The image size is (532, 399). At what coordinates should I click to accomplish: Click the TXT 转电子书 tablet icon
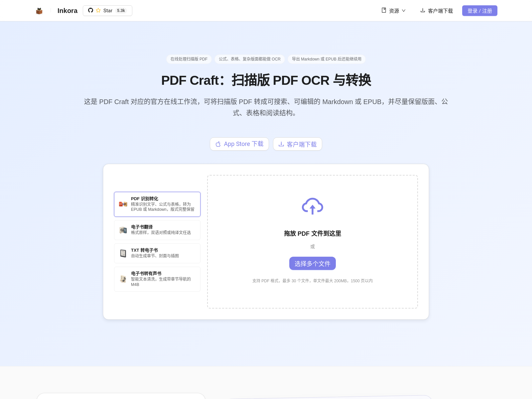coord(123,253)
